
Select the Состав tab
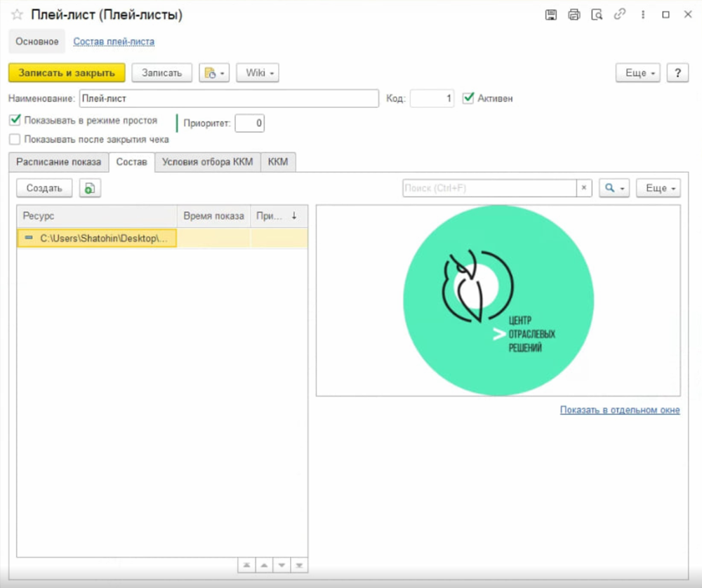coord(132,162)
